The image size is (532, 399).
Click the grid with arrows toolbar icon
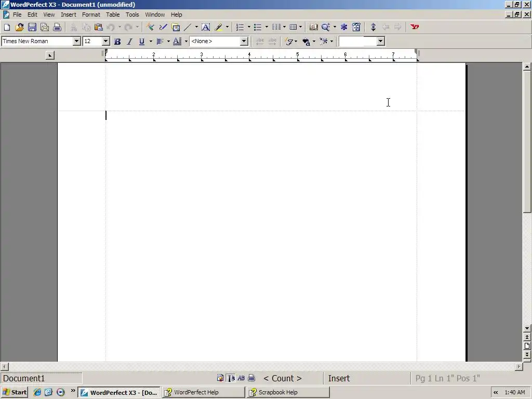(x=356, y=27)
